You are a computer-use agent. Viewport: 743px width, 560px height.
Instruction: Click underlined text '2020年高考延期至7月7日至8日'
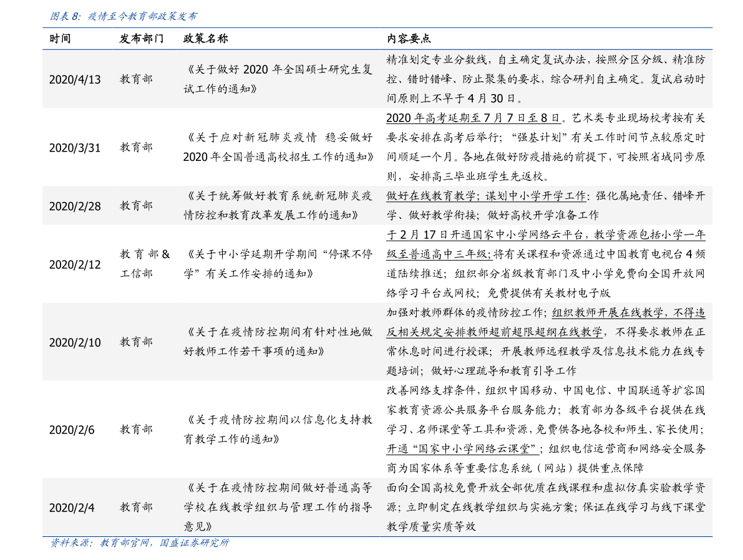tap(473, 118)
